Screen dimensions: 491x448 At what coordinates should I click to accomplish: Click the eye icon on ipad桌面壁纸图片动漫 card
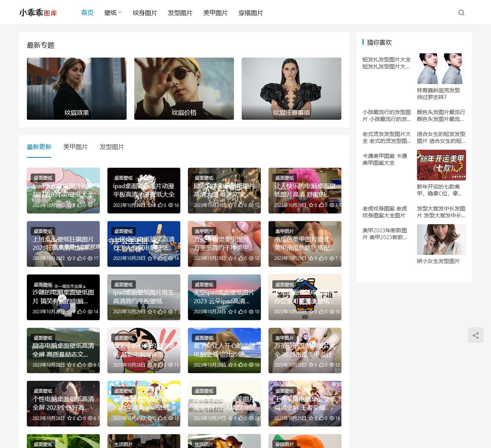pyautogui.click(x=170, y=205)
